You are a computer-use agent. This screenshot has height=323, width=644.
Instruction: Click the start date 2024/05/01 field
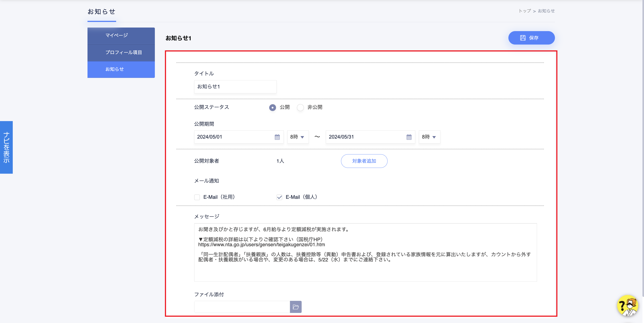pos(232,137)
